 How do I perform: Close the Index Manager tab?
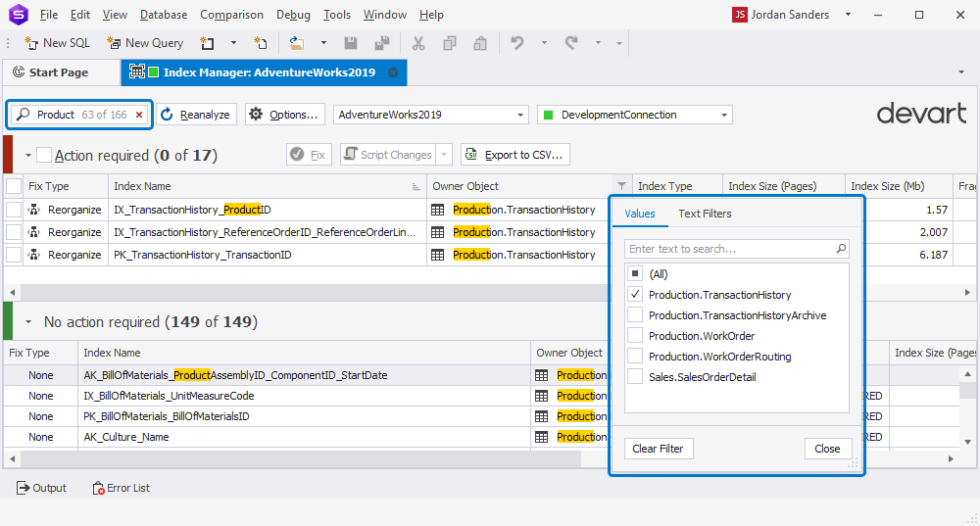(x=393, y=72)
